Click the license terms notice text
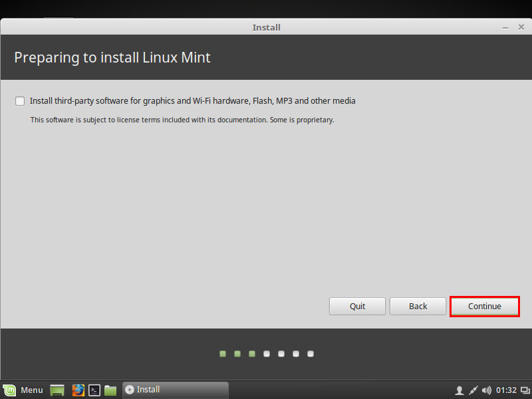532x399 pixels. click(182, 120)
